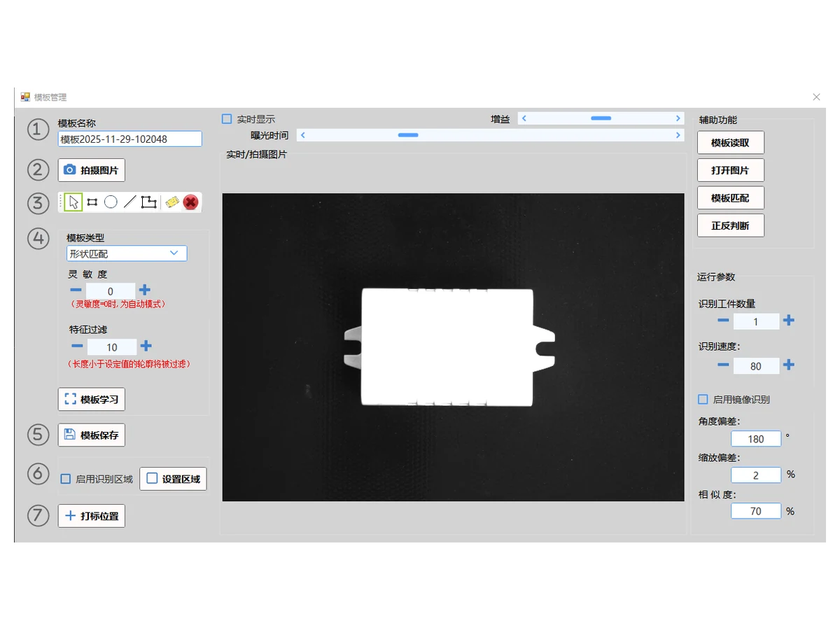Image resolution: width=840 pixels, height=630 pixels.
Task: Close the 模板管理 window
Action: [816, 97]
